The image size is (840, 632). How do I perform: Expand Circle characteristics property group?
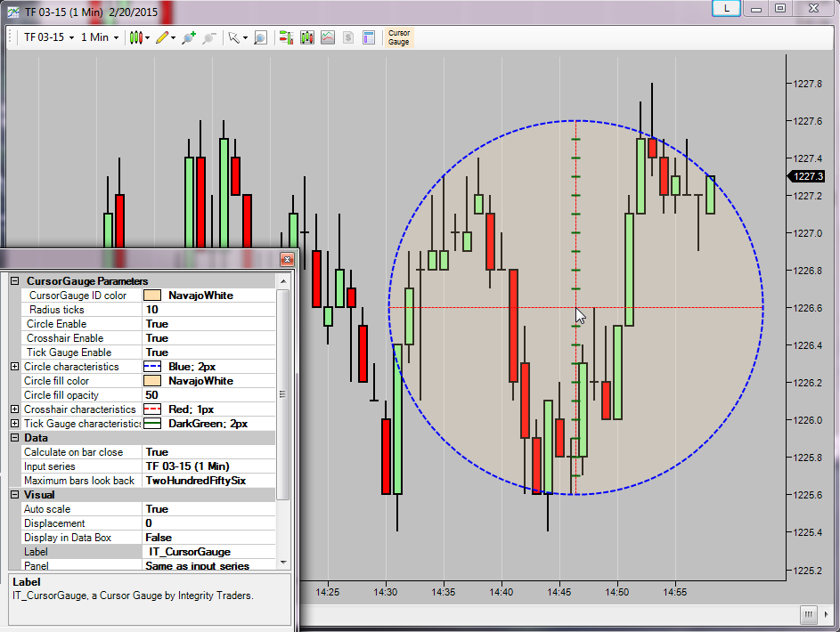(14, 367)
